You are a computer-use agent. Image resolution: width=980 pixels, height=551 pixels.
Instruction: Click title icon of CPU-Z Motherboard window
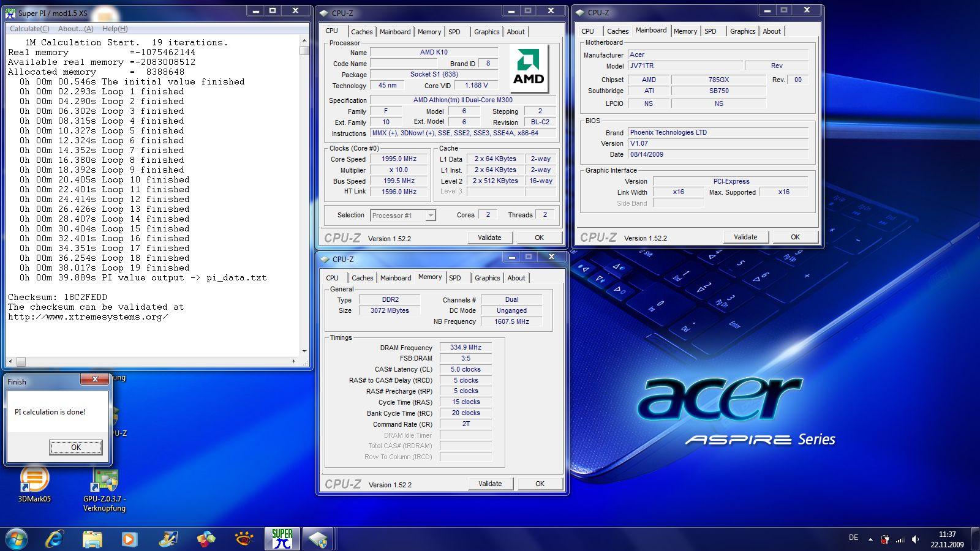pyautogui.click(x=579, y=12)
